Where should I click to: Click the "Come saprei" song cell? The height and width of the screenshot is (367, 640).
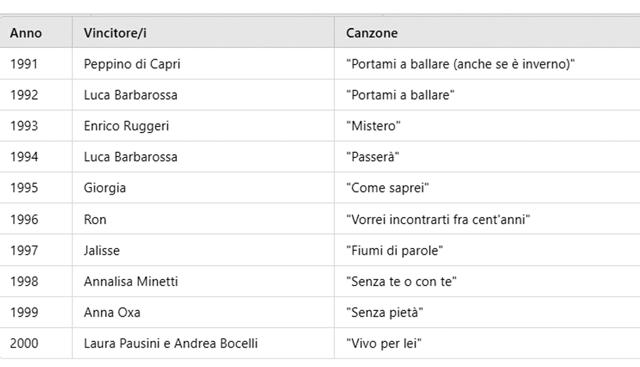coord(487,188)
